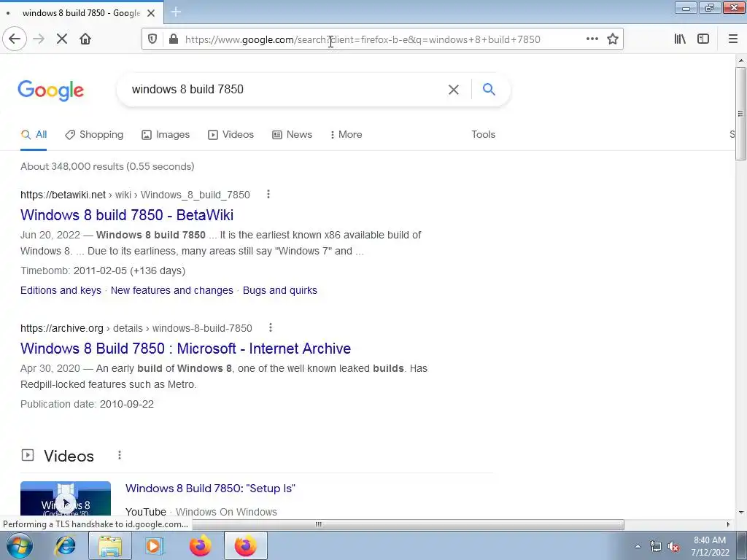Viewport: 747px width, 560px height.
Task: Click the archive.org result URL
Action: point(136,328)
